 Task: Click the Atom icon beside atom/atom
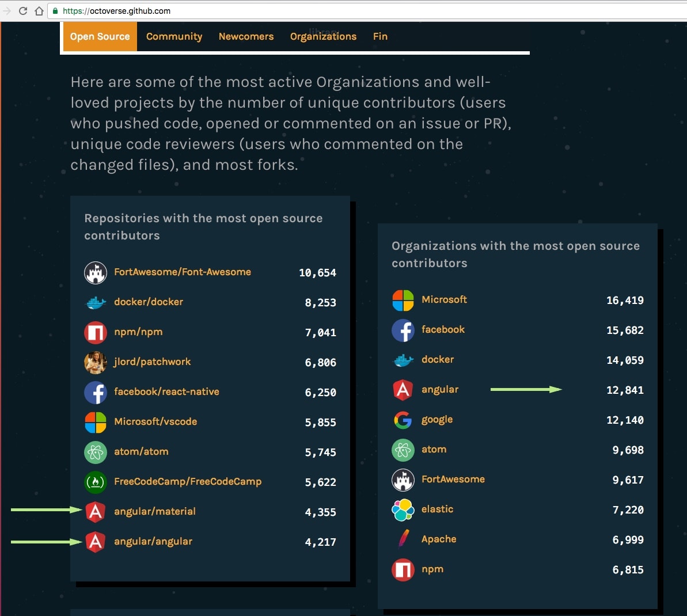96,452
